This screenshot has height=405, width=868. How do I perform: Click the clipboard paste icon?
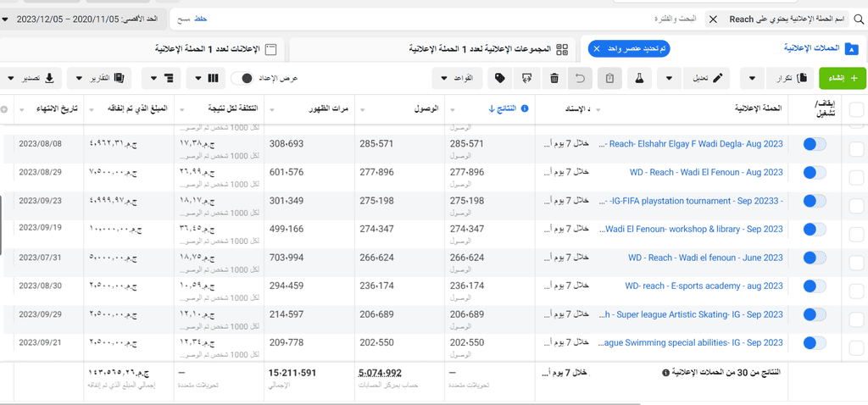(x=609, y=79)
